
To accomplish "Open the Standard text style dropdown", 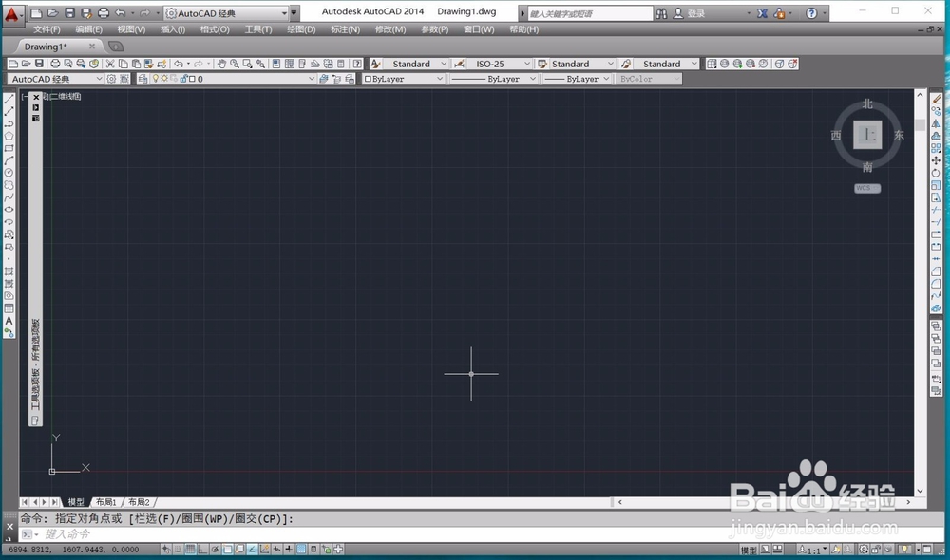I will point(416,64).
